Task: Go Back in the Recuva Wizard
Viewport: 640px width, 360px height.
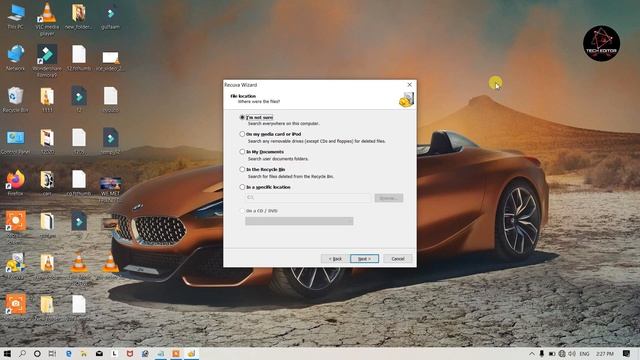Action: coord(334,259)
